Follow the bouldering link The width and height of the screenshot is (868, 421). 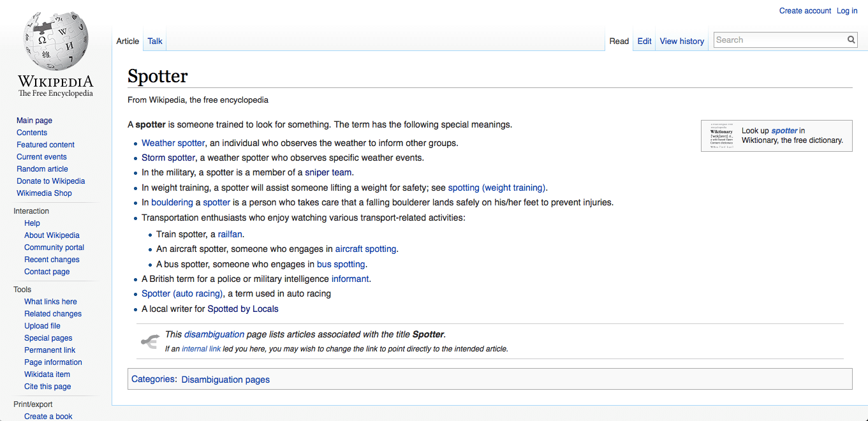[172, 202]
